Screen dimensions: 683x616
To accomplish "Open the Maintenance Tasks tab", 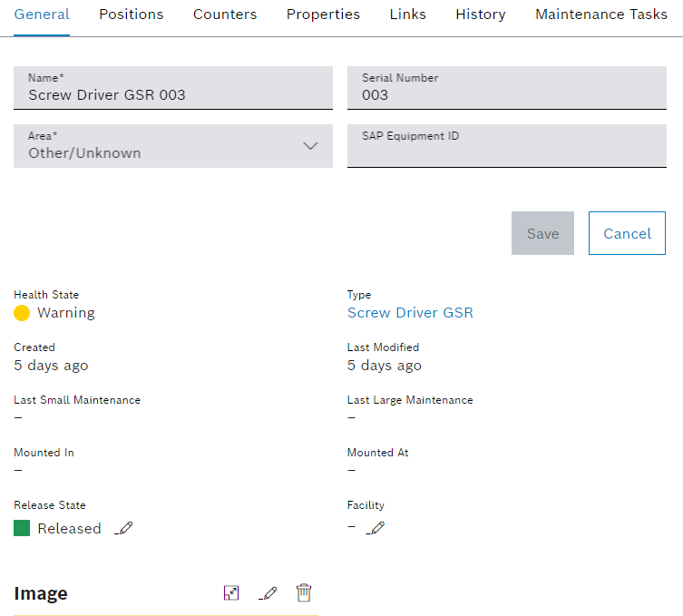I will pos(601,15).
